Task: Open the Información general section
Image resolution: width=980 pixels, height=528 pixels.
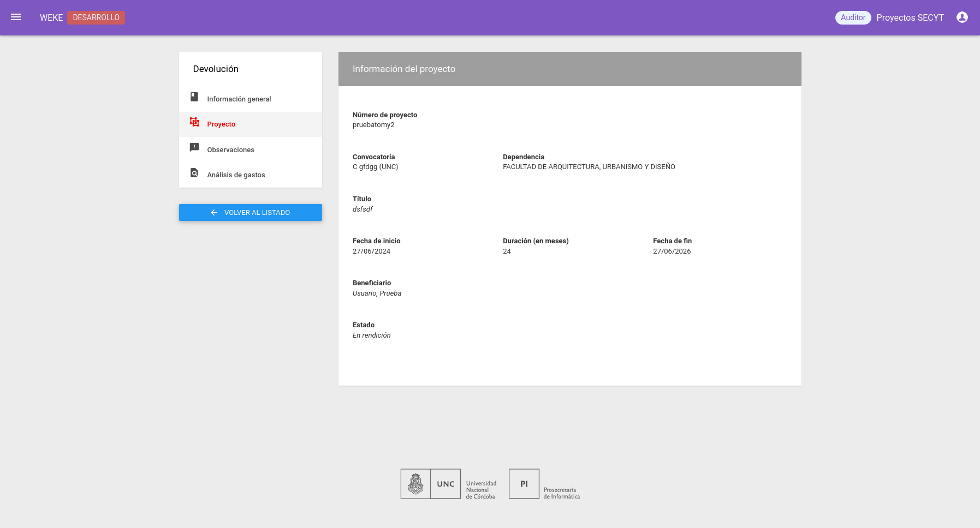Action: tap(239, 99)
